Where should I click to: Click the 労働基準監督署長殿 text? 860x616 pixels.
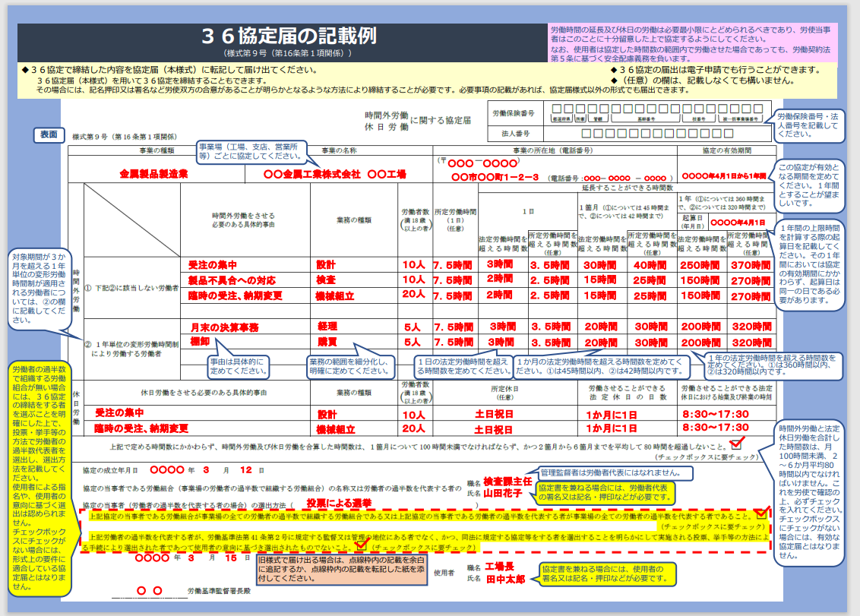click(219, 591)
